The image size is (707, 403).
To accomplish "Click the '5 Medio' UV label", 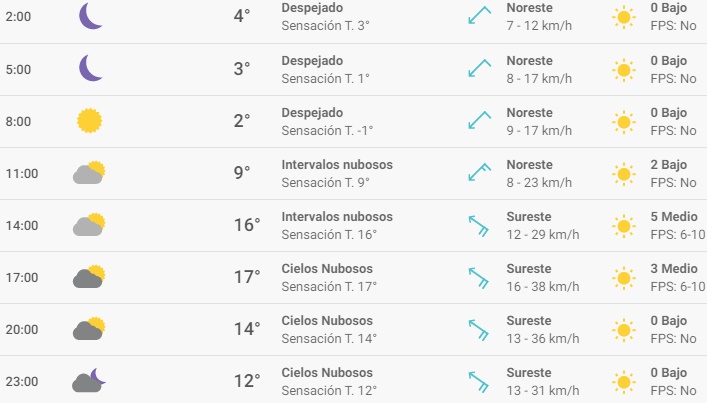I will pyautogui.click(x=674, y=216).
